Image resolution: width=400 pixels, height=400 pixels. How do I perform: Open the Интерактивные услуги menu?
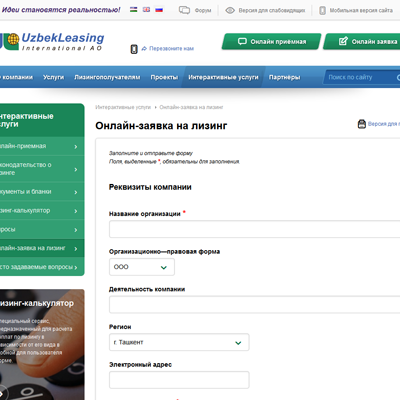[223, 77]
